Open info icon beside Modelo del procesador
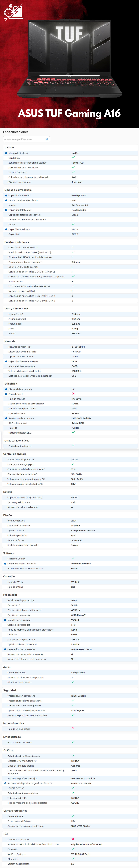The image size is (139, 868). pyautogui.click(x=5, y=620)
